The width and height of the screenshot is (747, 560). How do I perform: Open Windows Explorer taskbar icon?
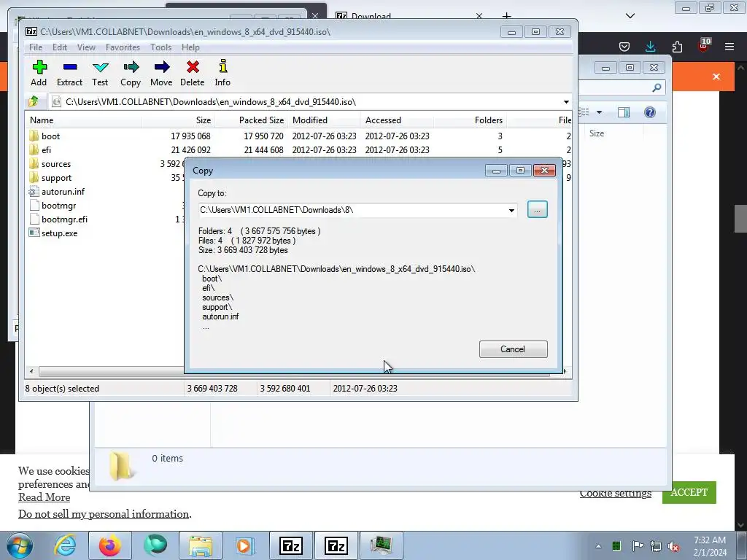pos(201,545)
